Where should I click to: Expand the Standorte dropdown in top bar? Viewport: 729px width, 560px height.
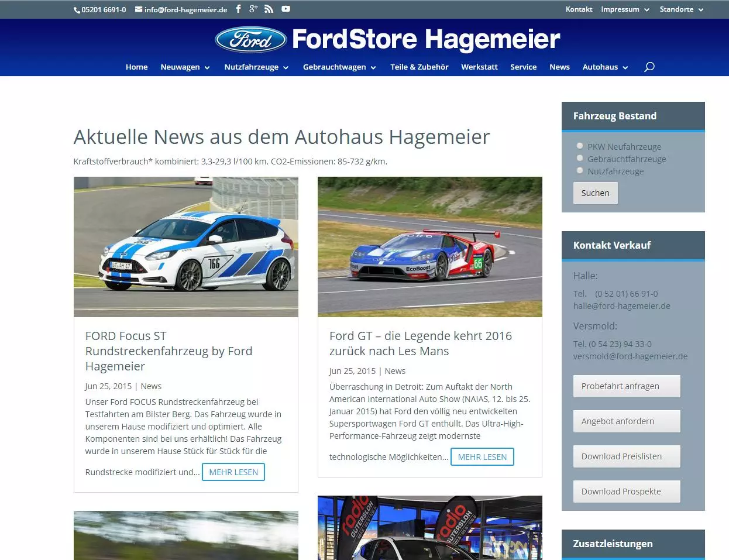point(682,9)
